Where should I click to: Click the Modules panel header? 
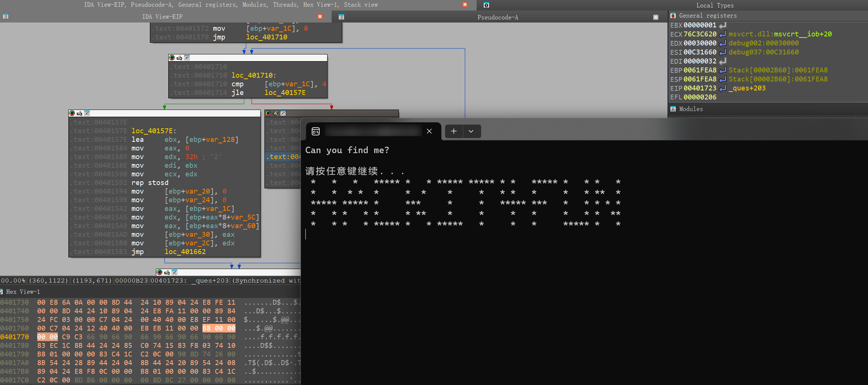[x=691, y=109]
